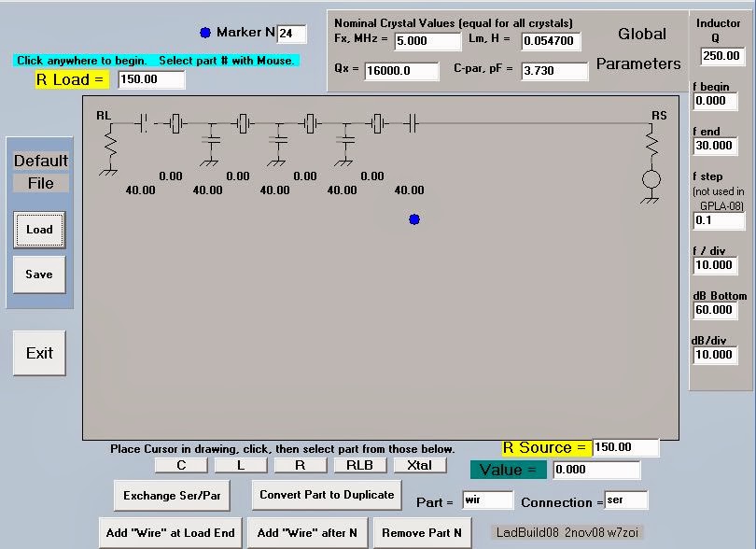Click the signal source circle under RS

click(652, 179)
